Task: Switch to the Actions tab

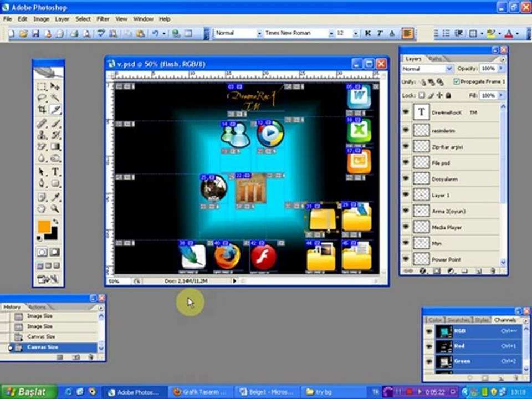Action: [37, 307]
